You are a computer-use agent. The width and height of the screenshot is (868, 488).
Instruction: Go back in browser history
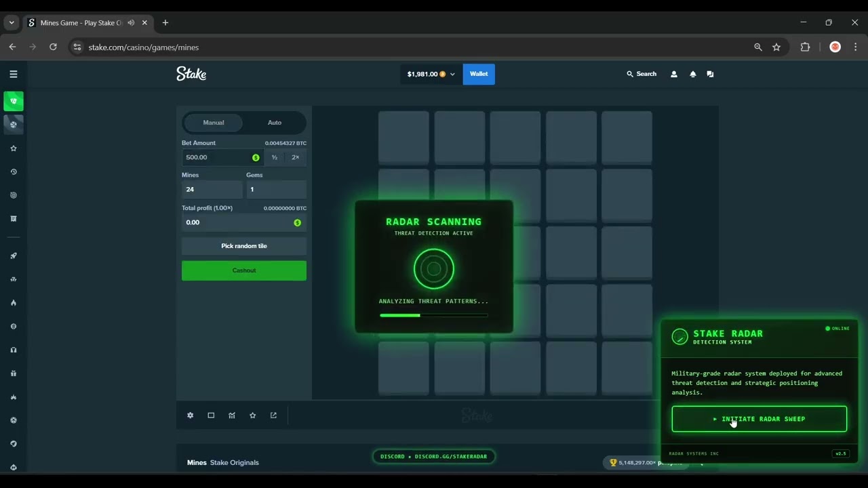pyautogui.click(x=12, y=47)
